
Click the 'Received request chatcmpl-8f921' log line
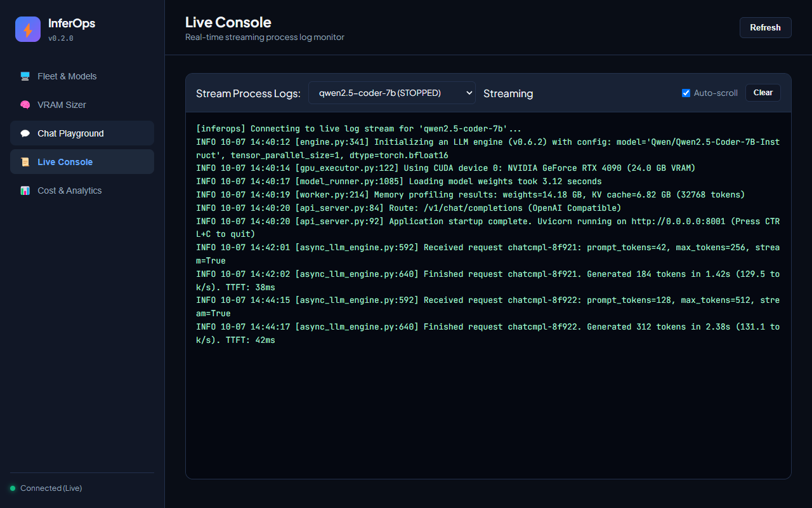(488, 254)
